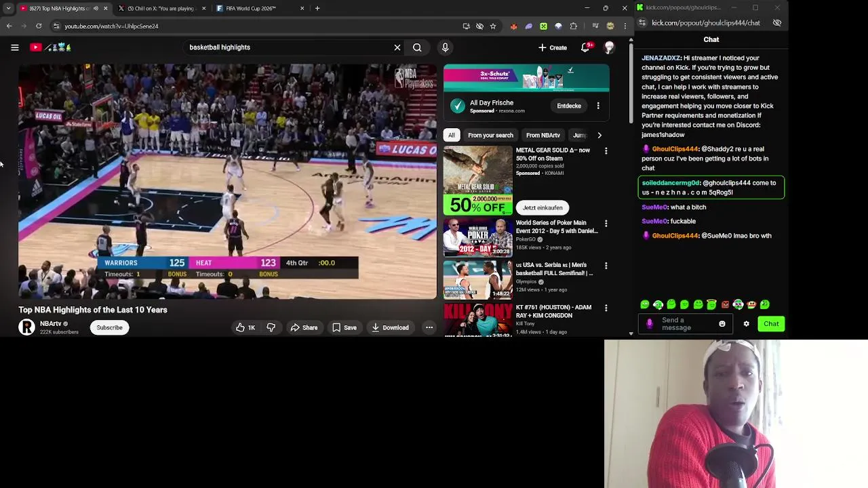Share the NBA highlights video

coord(304,327)
